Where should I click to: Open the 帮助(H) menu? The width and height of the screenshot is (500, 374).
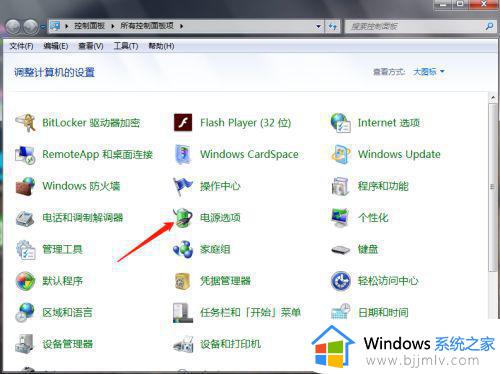click(x=161, y=46)
